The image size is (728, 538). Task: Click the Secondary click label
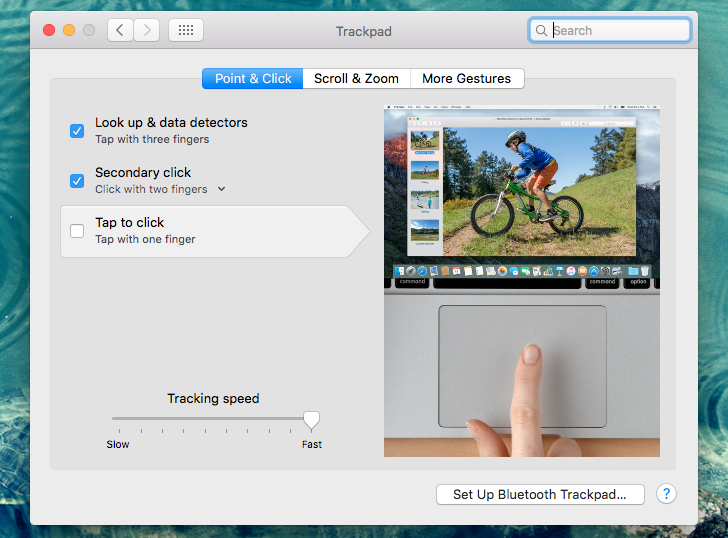143,173
